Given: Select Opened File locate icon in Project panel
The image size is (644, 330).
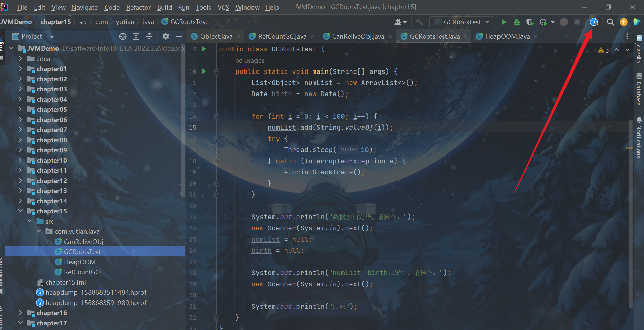Looking at the screenshot, I should [x=123, y=36].
